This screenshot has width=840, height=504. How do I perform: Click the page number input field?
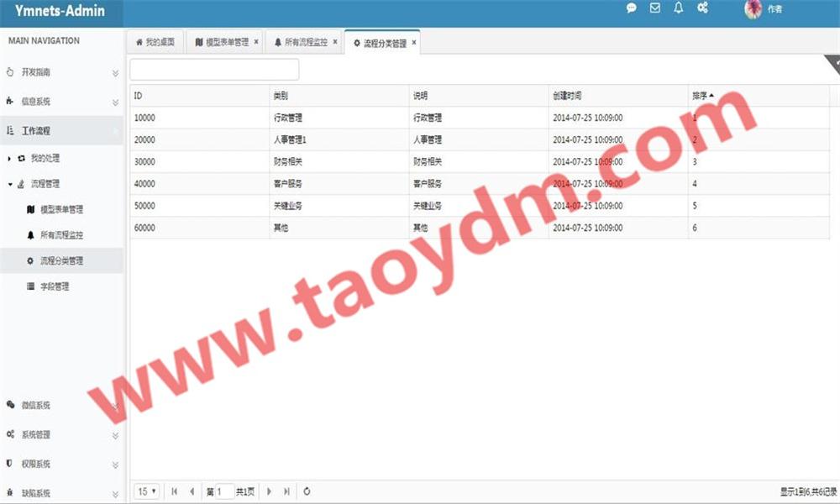click(x=224, y=491)
